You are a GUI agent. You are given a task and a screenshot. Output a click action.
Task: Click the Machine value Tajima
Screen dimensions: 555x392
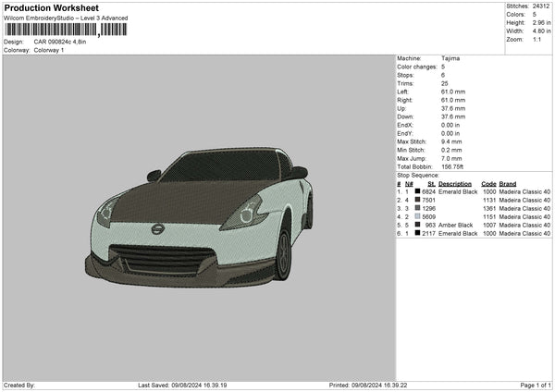[450, 58]
